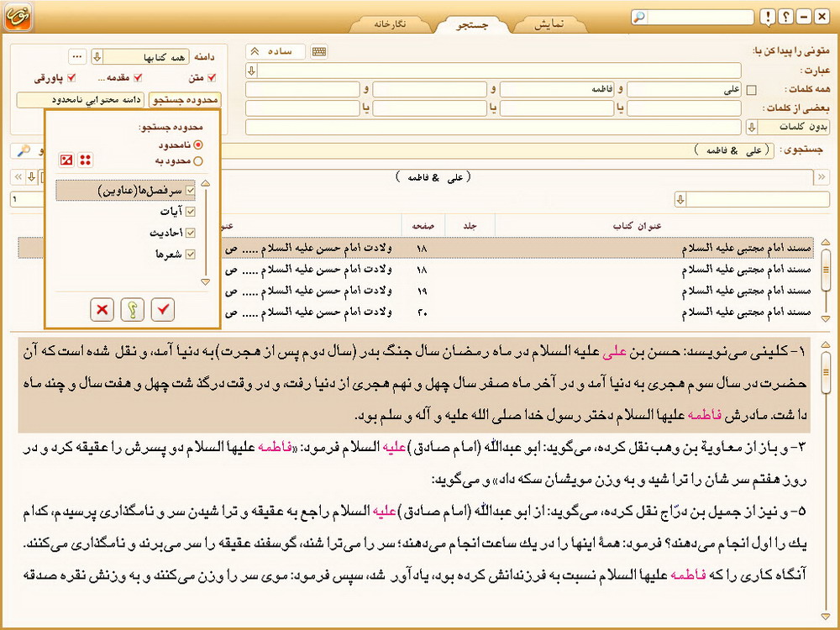Toggle the احادیث checkbox

pyautogui.click(x=190, y=233)
